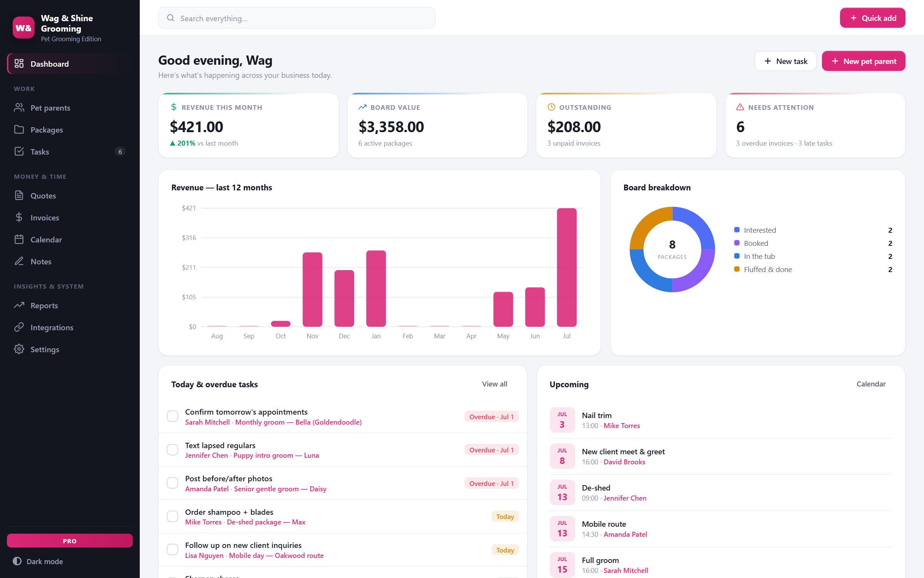The height and width of the screenshot is (578, 924).
Task: Click the trend icon on Board Value card
Action: pos(362,107)
